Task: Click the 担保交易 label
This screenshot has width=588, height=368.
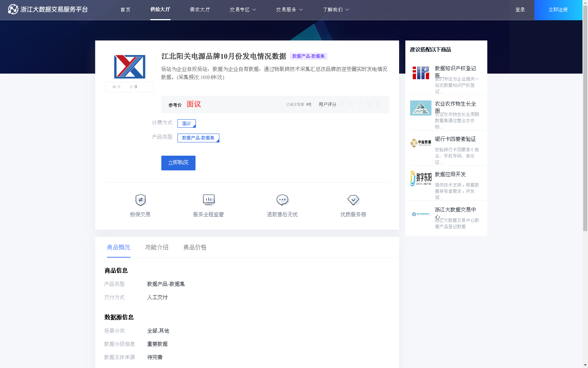Action: pyautogui.click(x=140, y=215)
